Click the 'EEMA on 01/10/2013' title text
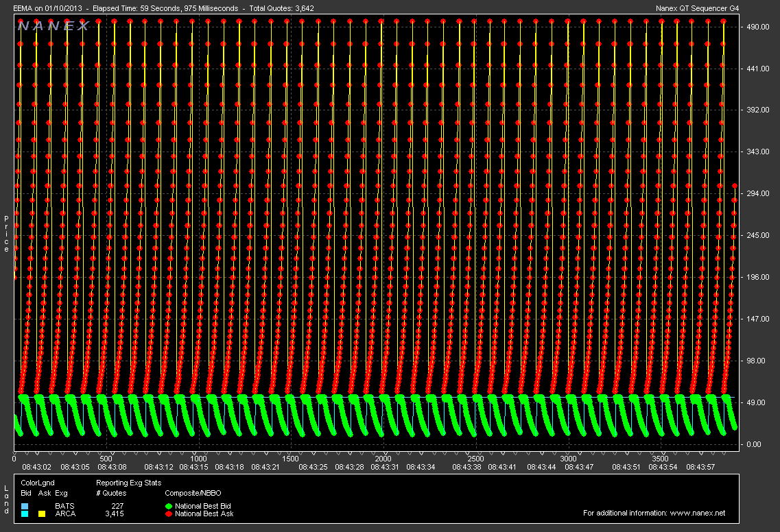Viewport: 780px width, 532px height. 48,8
